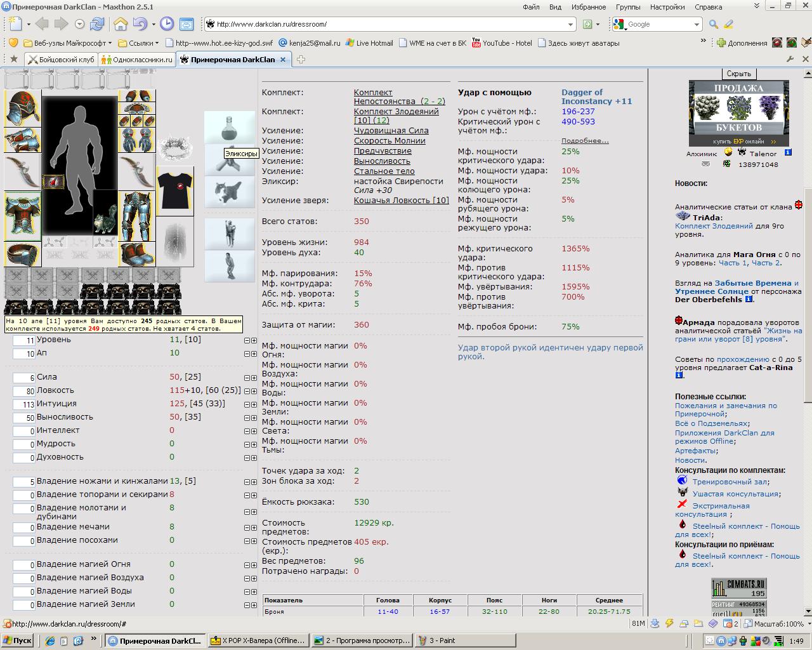Image resolution: width=812 pixels, height=650 pixels.
Task: Open the address bar URL history dropdown
Action: point(571,24)
